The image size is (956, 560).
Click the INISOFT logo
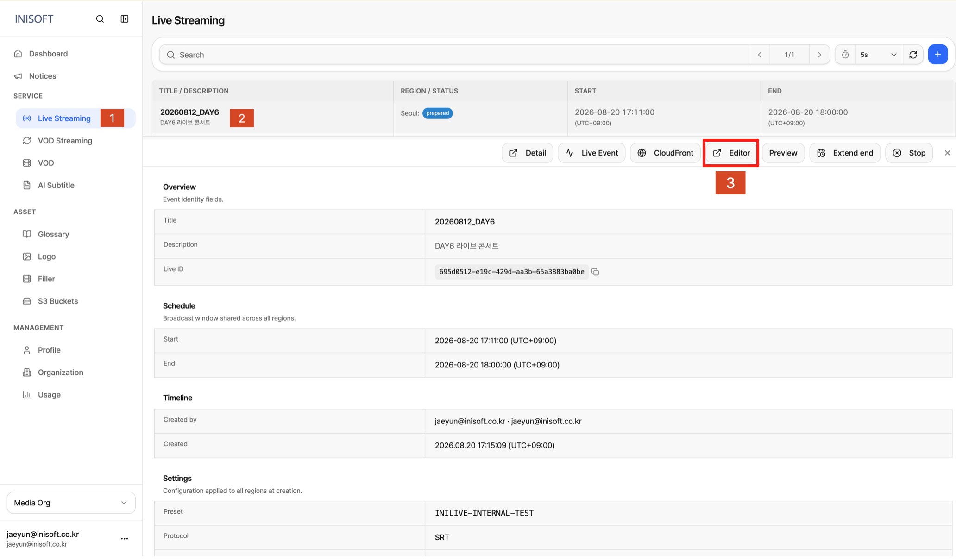(x=34, y=19)
